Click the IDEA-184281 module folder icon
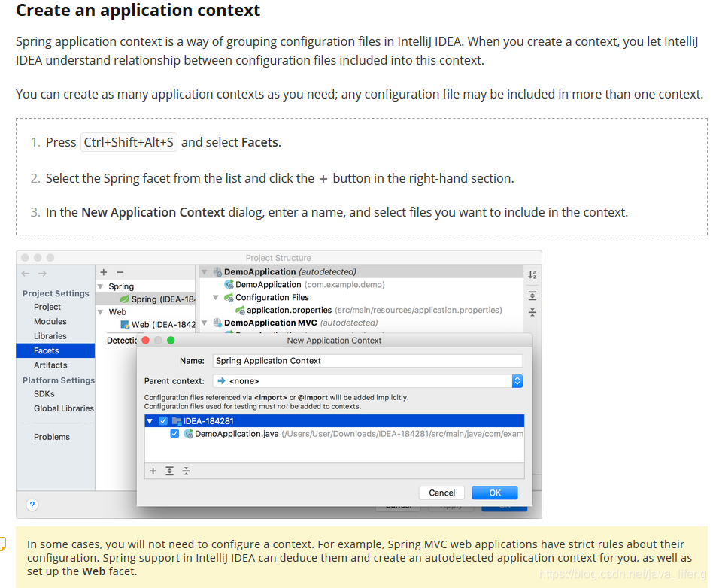The width and height of the screenshot is (713, 588). pos(177,421)
